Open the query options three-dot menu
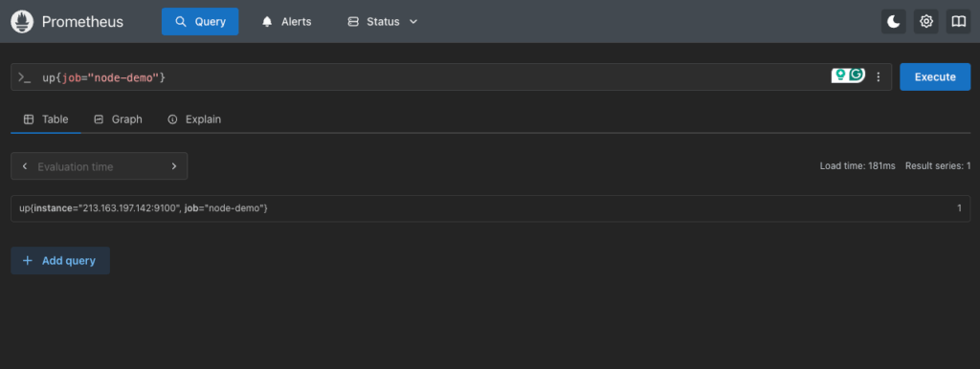The image size is (980, 369). (x=879, y=76)
